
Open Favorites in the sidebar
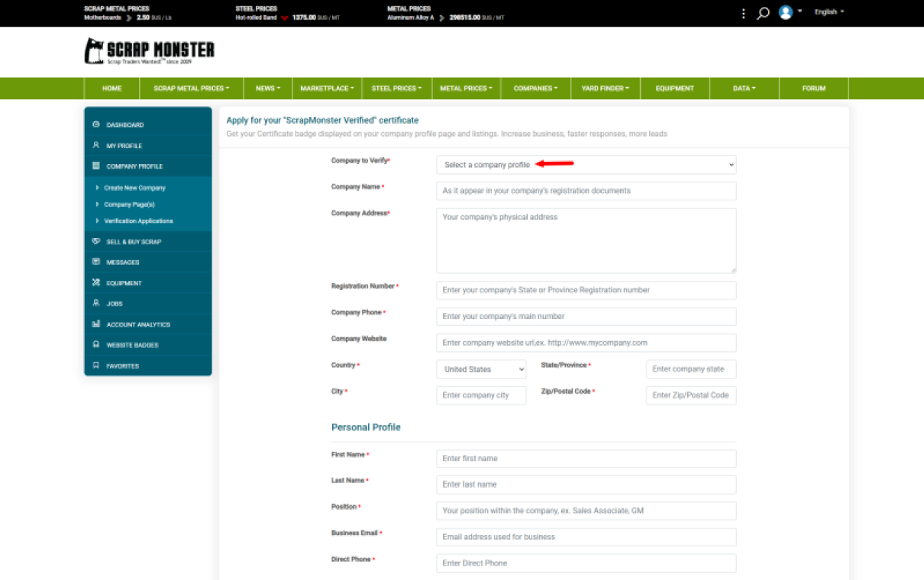point(122,366)
